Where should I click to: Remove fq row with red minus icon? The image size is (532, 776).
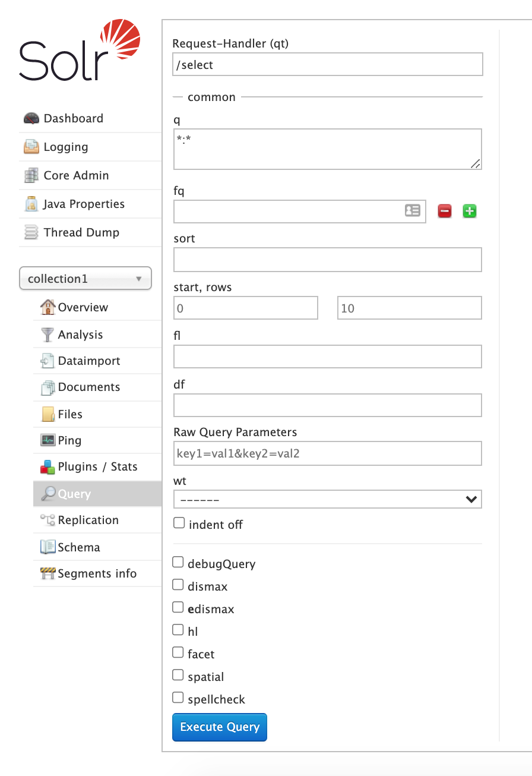click(x=445, y=211)
